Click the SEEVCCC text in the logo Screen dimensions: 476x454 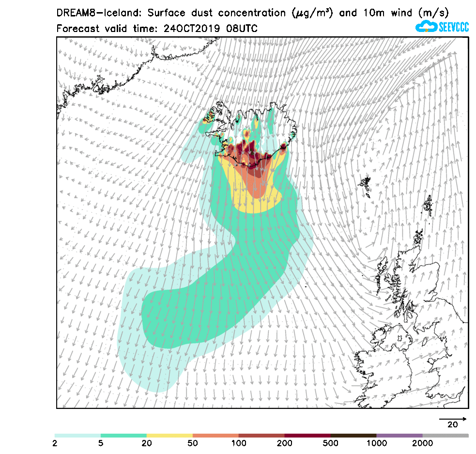[453, 27]
